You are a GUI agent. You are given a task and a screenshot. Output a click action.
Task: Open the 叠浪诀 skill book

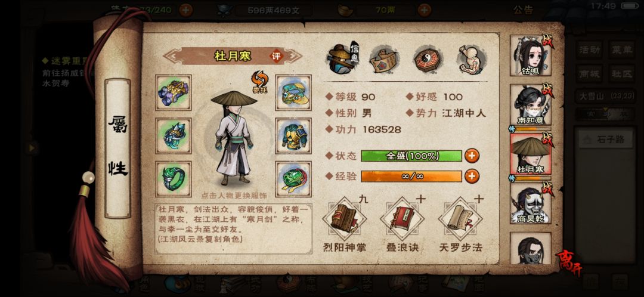point(401,219)
